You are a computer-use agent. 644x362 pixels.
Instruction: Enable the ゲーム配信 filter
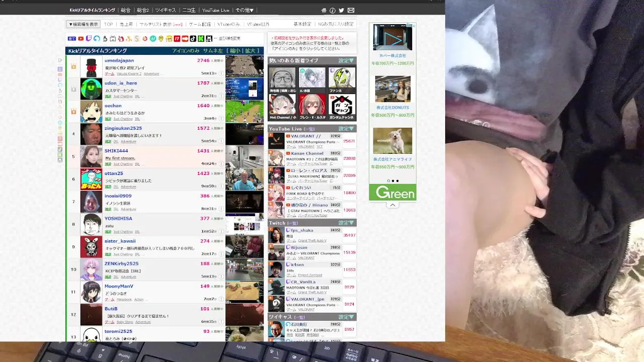200,24
